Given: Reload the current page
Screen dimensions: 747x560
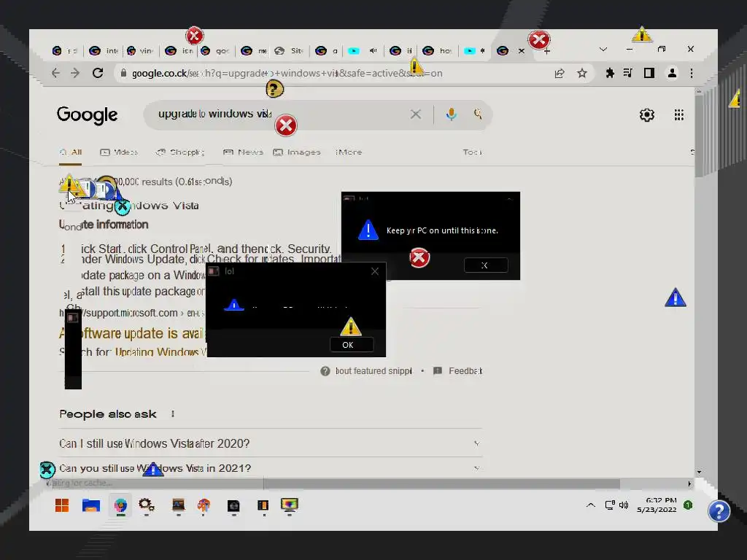Looking at the screenshot, I should click(x=98, y=73).
